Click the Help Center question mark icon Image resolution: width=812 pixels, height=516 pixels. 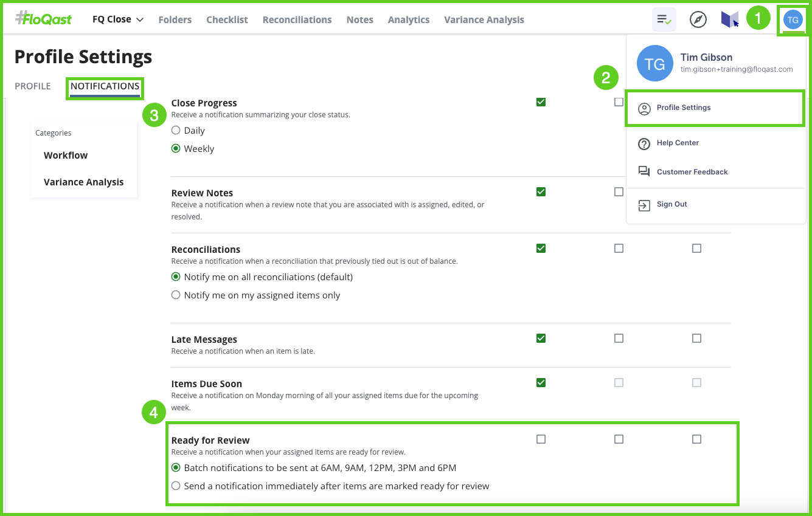pyautogui.click(x=644, y=143)
